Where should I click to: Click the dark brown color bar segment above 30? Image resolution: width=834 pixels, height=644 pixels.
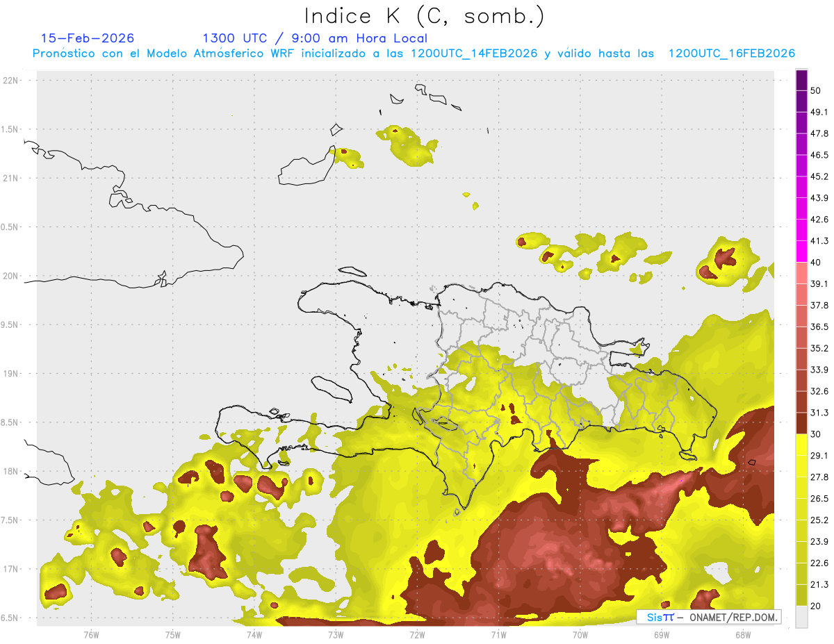coord(801,423)
